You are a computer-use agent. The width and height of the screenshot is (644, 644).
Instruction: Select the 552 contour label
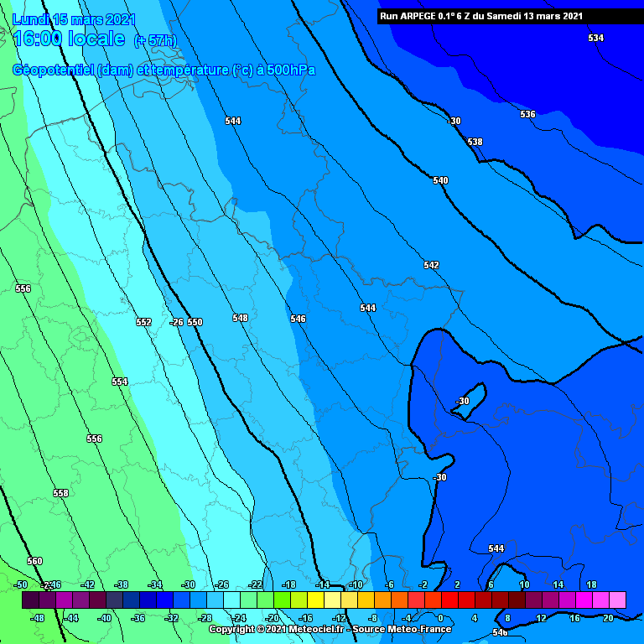(x=143, y=322)
